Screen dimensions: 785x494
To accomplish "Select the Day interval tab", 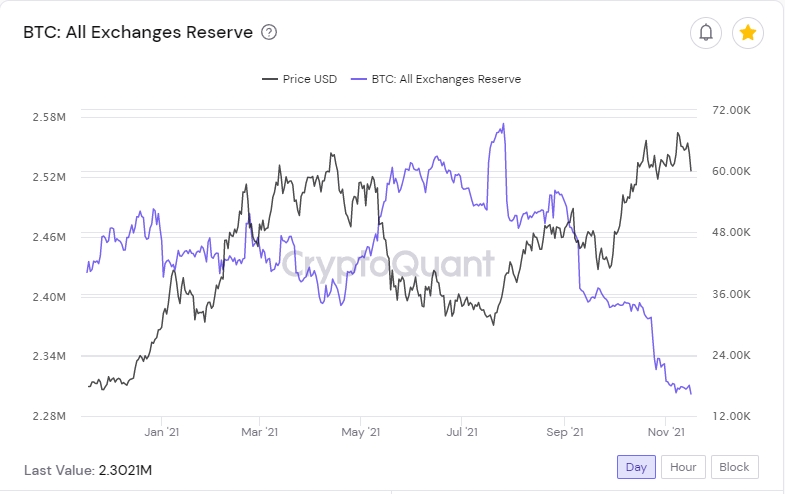I will [636, 467].
